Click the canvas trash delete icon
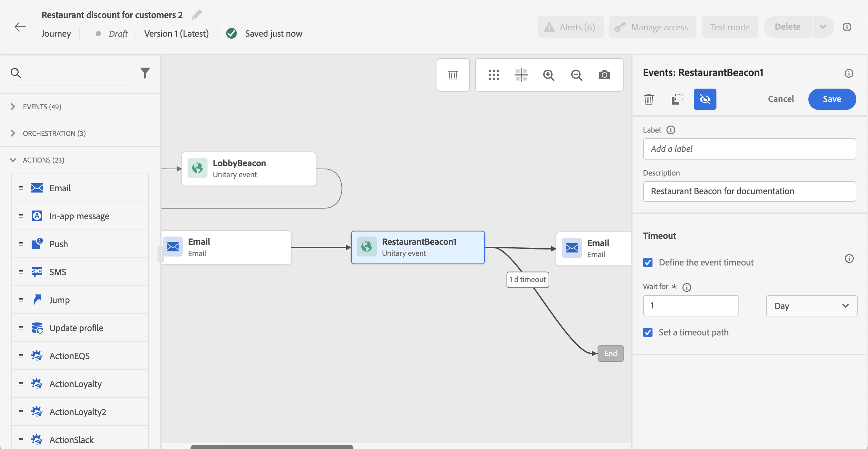The image size is (868, 449). pos(453,75)
